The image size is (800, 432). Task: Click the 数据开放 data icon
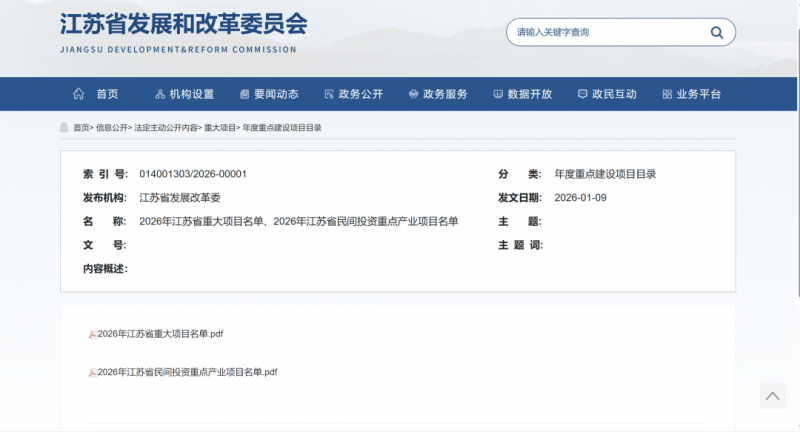pyautogui.click(x=498, y=94)
